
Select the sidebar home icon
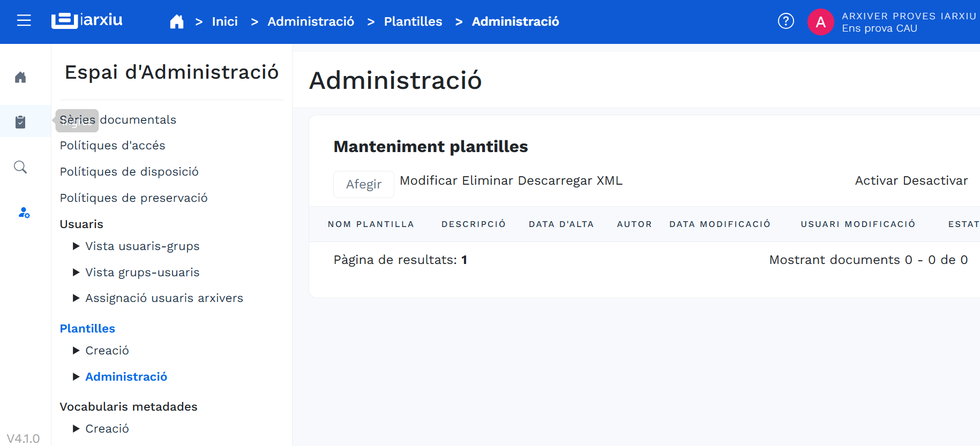20,78
